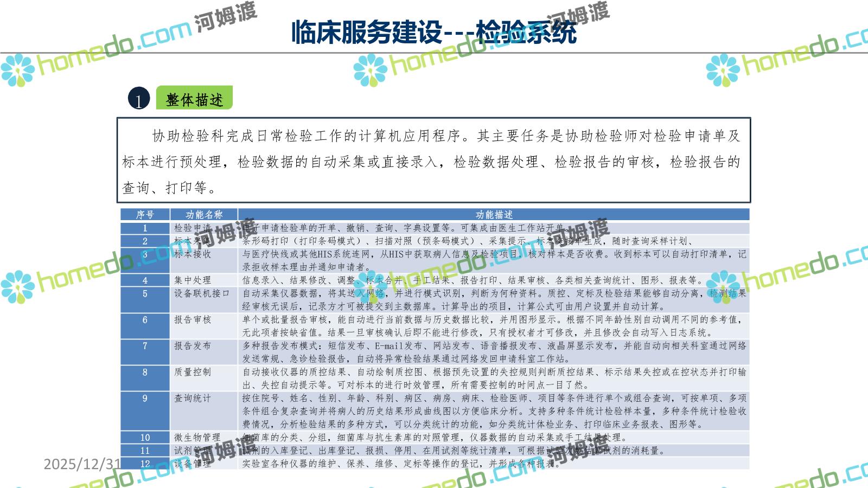Select the green "整体描述" label
Viewport: 868px width, 488px height.
pos(194,99)
